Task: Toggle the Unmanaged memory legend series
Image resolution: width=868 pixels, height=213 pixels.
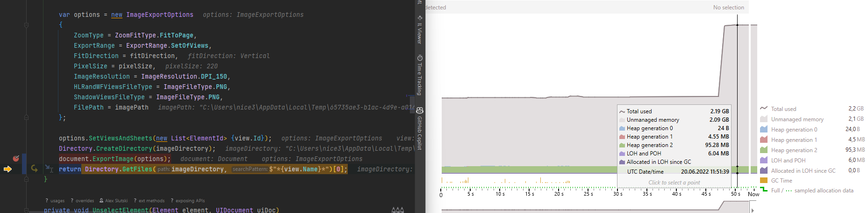Action: 812,119
